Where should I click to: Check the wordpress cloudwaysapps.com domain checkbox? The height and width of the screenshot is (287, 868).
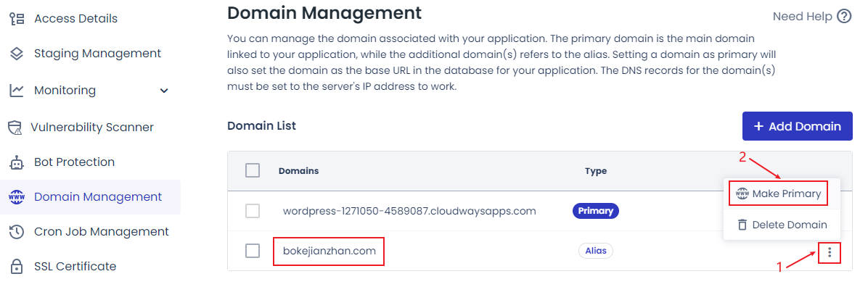[x=253, y=211]
